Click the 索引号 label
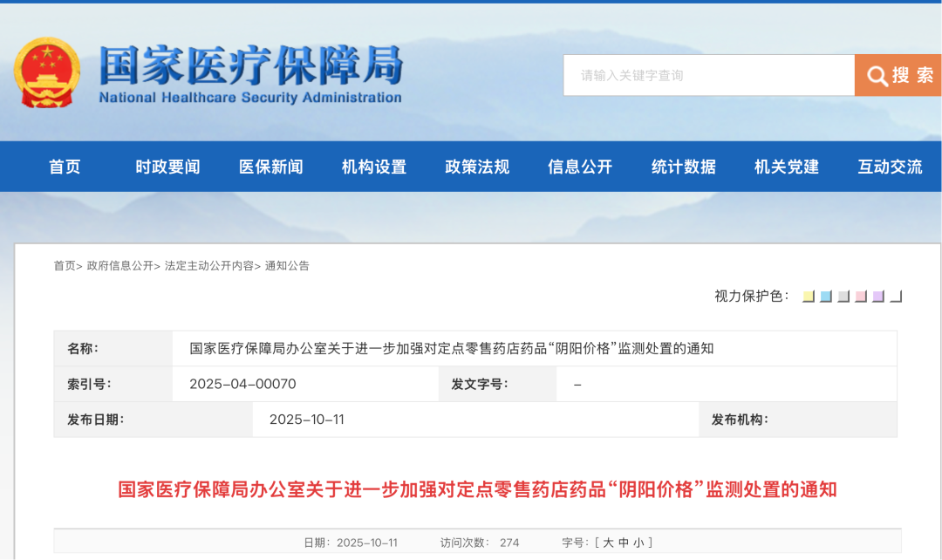 89,384
